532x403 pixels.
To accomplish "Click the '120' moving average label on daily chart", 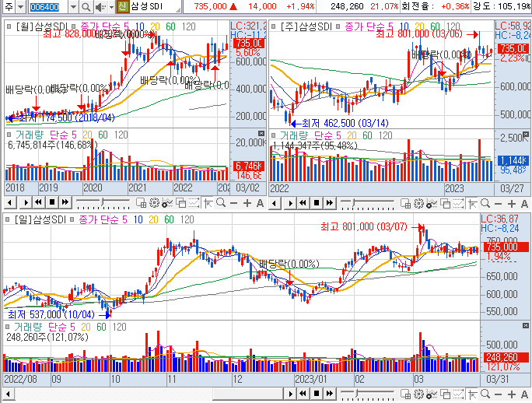I will [x=187, y=219].
